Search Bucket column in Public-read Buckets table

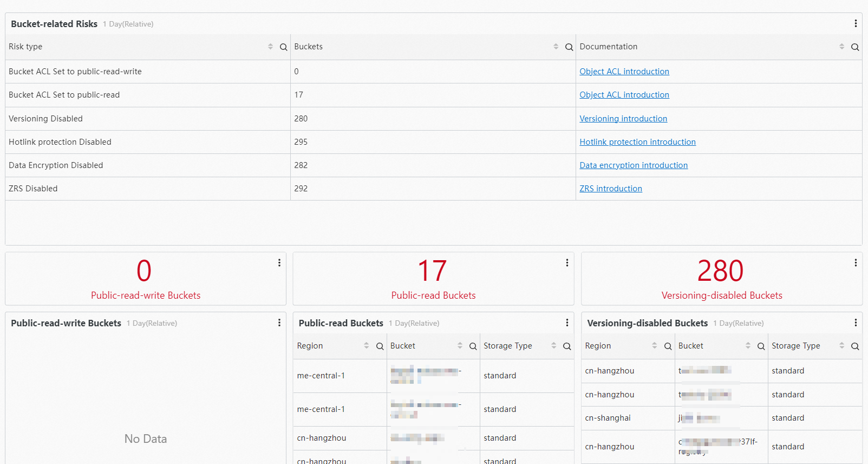[473, 346]
